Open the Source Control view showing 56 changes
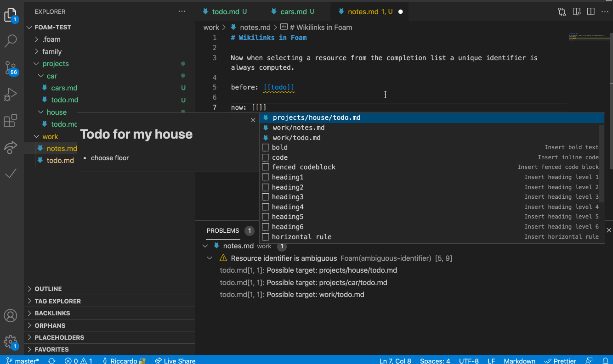Image resolution: width=613 pixels, height=364 pixels. (10, 67)
